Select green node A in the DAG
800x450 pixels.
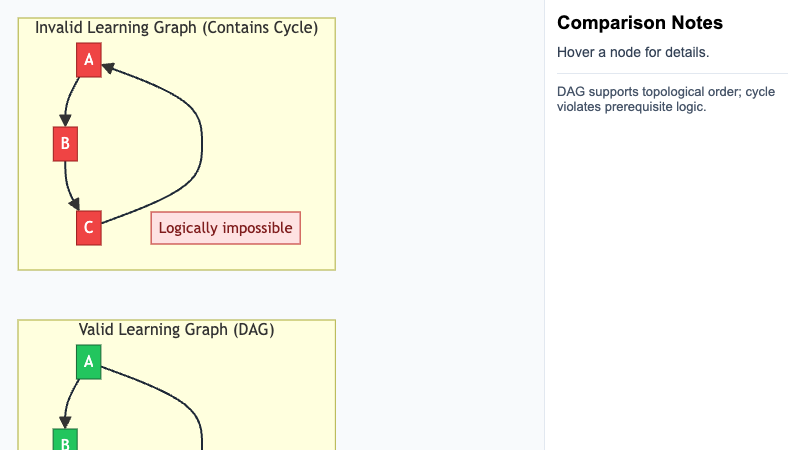89,362
